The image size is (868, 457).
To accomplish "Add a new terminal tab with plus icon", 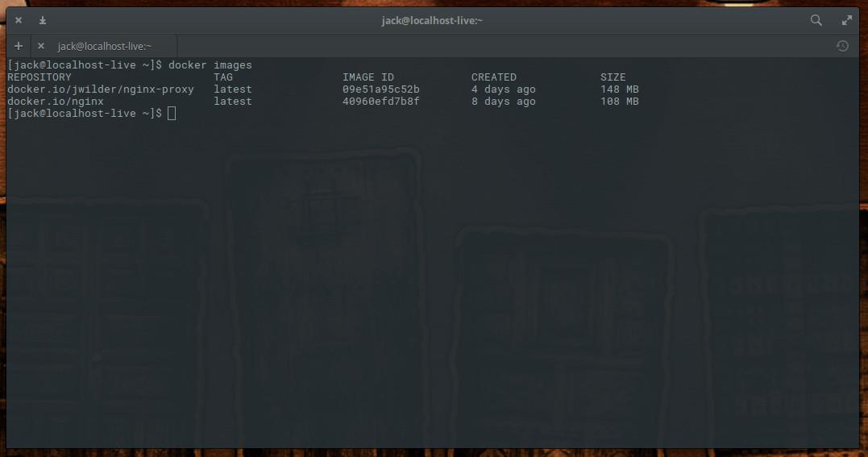I will pos(19,46).
